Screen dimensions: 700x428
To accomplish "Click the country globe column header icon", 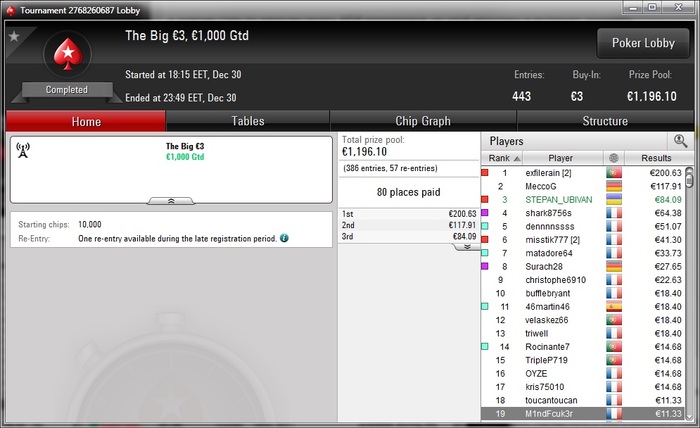I will [x=614, y=158].
